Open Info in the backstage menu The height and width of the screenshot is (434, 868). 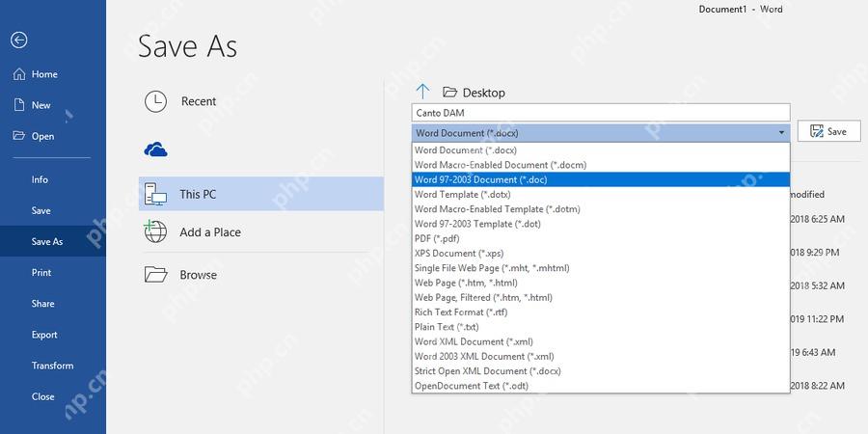(x=40, y=180)
